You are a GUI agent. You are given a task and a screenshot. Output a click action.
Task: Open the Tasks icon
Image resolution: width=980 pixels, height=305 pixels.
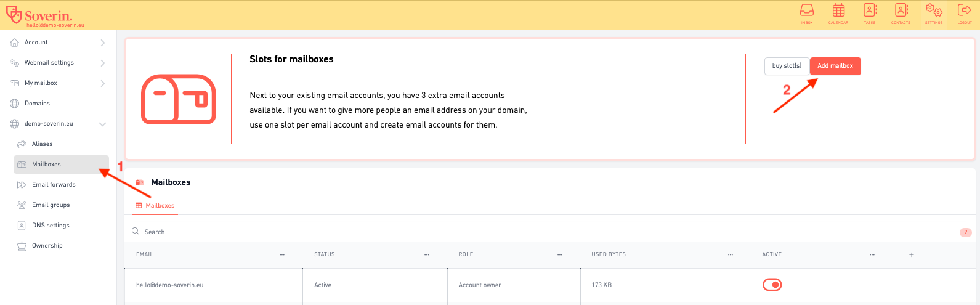pyautogui.click(x=870, y=11)
